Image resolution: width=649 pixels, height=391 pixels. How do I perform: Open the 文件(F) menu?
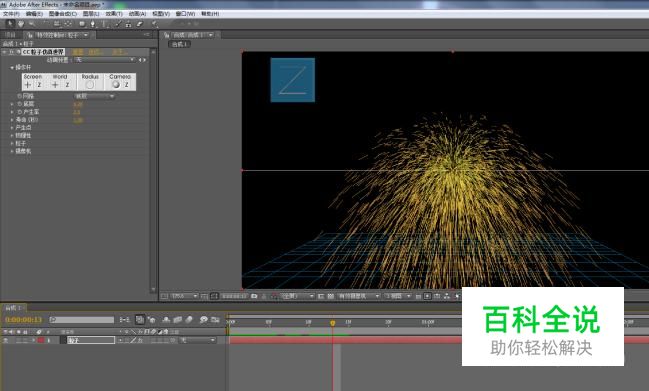pos(11,14)
